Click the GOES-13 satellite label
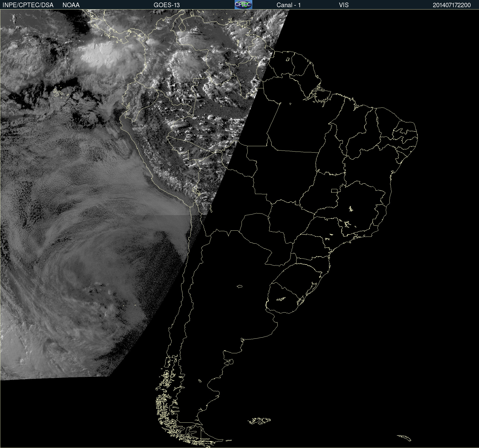479x448 pixels. (x=166, y=5)
